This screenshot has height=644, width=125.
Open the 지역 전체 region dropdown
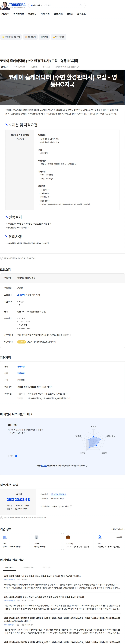36,5
